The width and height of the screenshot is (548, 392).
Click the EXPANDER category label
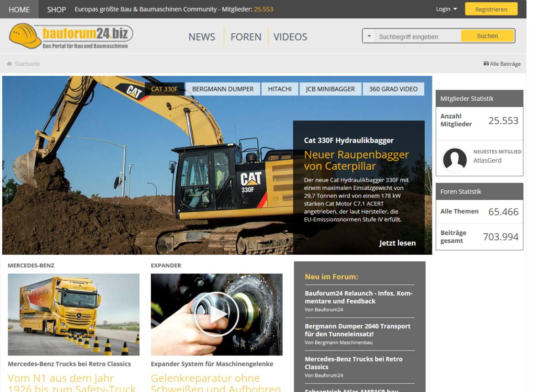tap(166, 265)
